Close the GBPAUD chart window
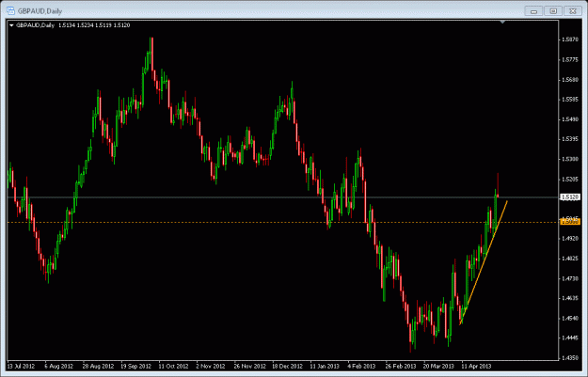 [573, 11]
